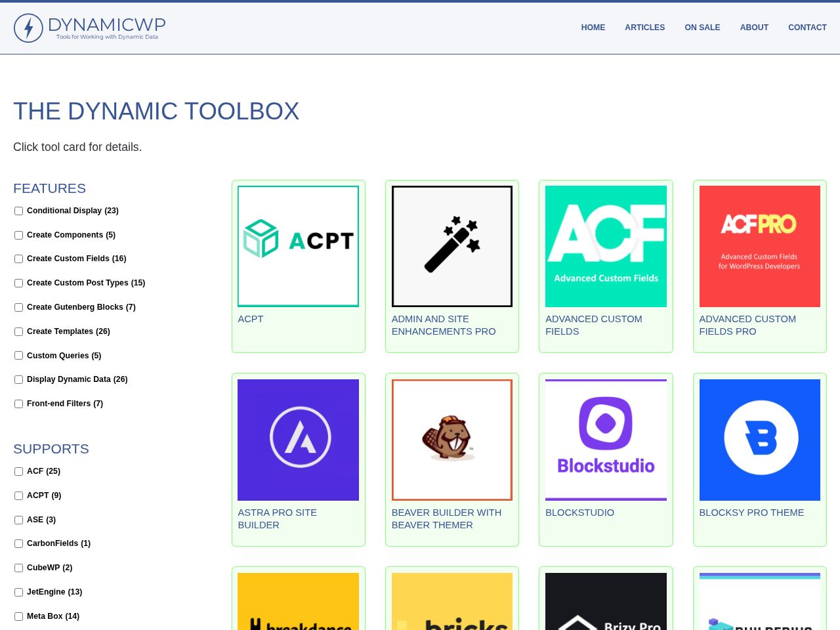The width and height of the screenshot is (840, 630).
Task: Go to the Home menu item
Action: (x=593, y=28)
